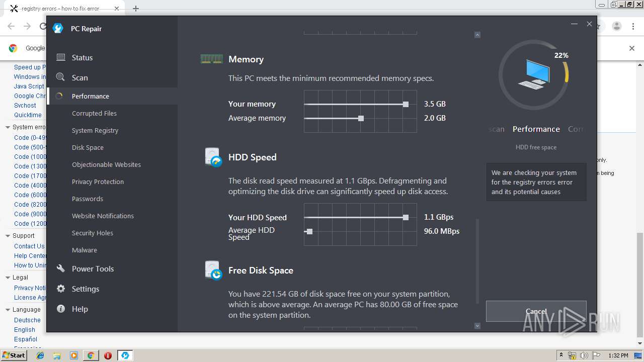Select Corrupted Files in the sidebar
This screenshot has width=644, height=362.
94,113
